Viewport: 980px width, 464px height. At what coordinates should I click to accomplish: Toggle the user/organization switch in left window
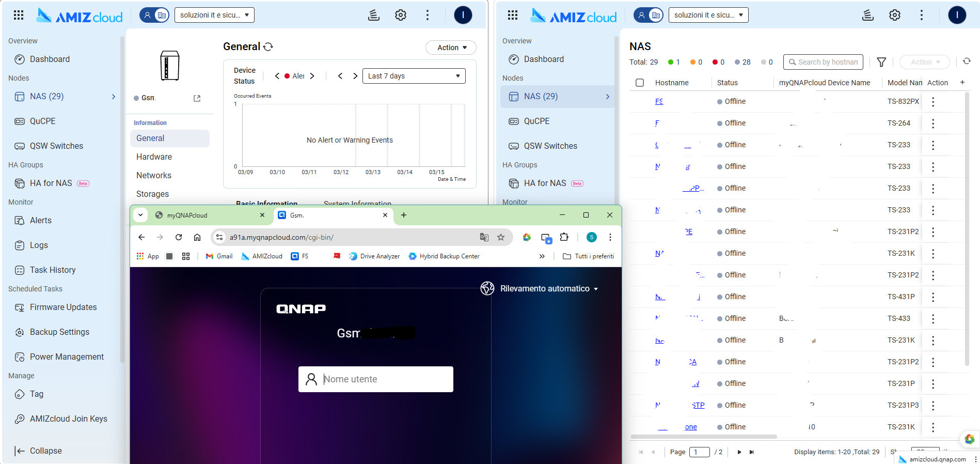click(x=154, y=16)
